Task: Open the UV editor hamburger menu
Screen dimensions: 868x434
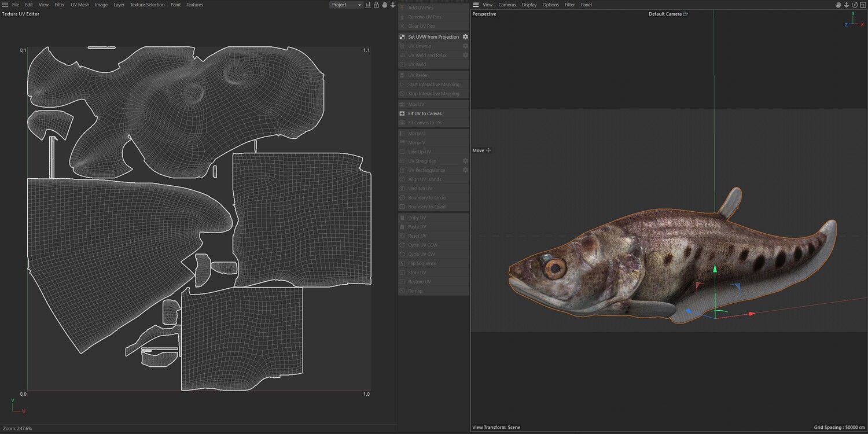Action: [5, 5]
